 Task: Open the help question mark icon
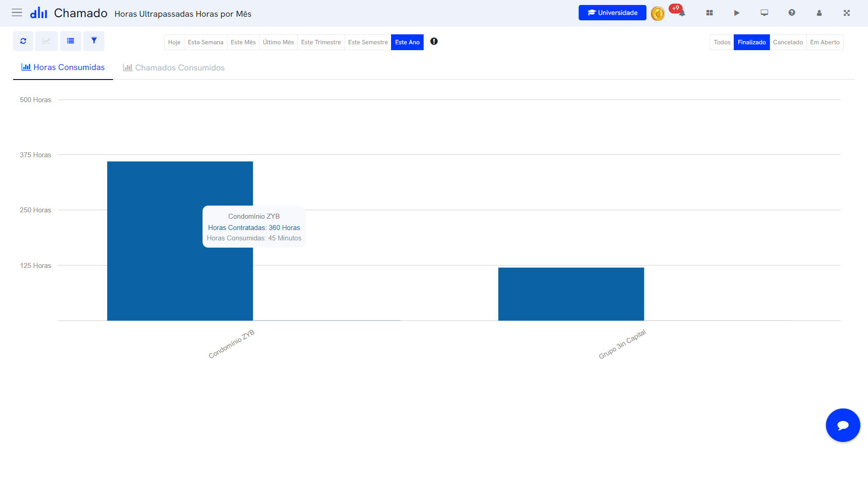(x=792, y=13)
